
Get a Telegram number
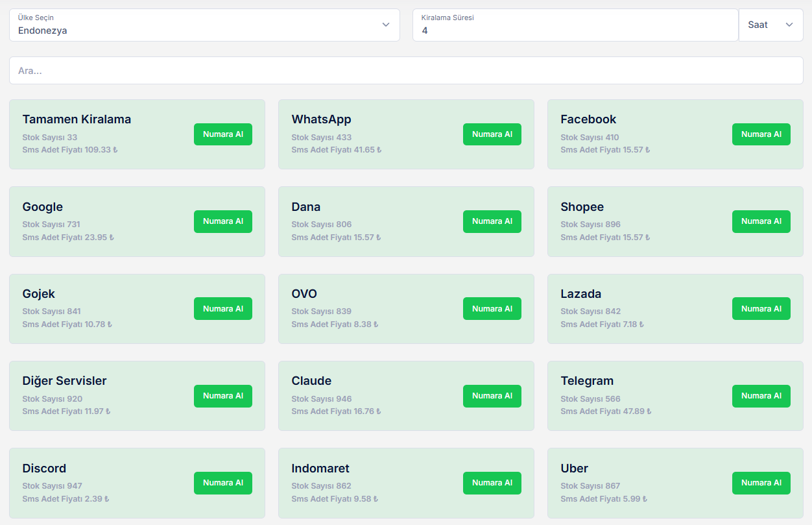tap(761, 396)
